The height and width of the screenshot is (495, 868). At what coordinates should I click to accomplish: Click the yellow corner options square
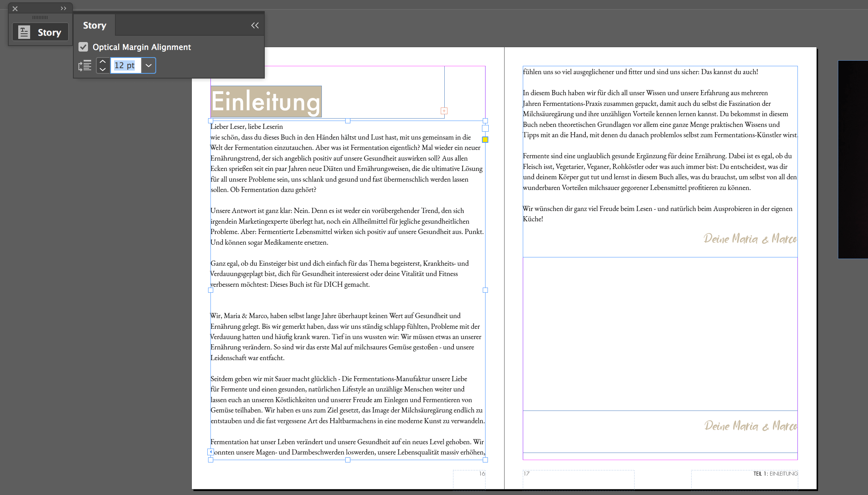(485, 140)
